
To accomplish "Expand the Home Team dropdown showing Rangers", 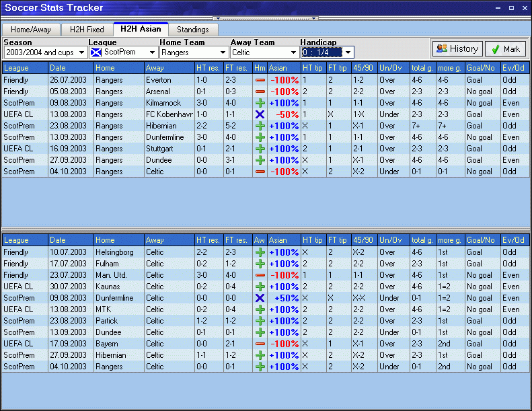I will point(223,52).
